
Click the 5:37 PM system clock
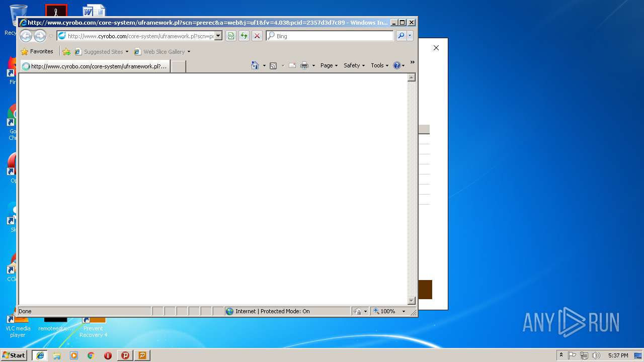point(618,355)
